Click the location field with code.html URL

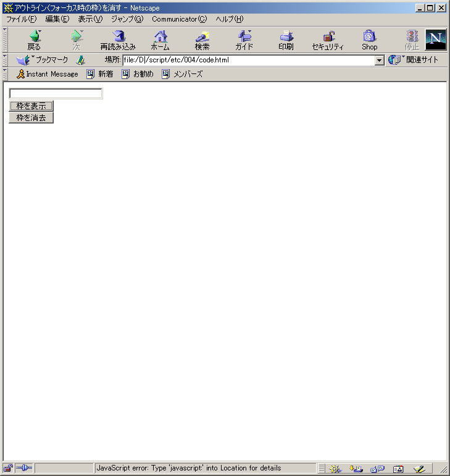pos(249,60)
